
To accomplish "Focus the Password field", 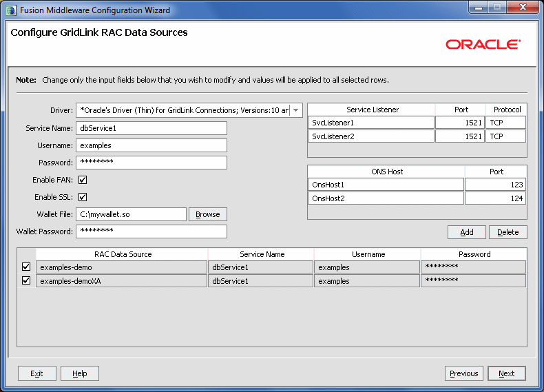I will [151, 163].
